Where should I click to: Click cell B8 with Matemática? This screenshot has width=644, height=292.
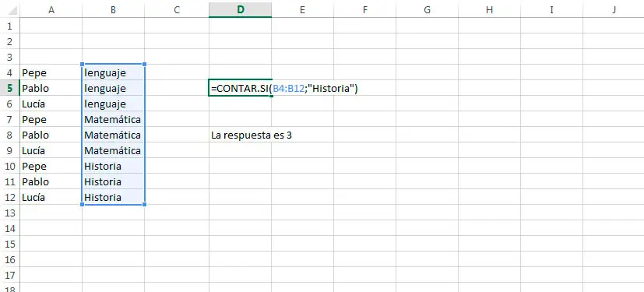[x=114, y=135]
